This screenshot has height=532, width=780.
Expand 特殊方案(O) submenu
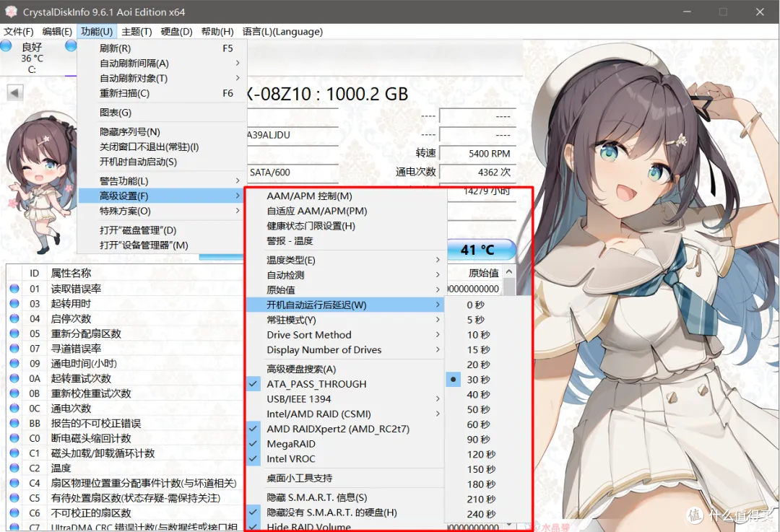(162, 211)
